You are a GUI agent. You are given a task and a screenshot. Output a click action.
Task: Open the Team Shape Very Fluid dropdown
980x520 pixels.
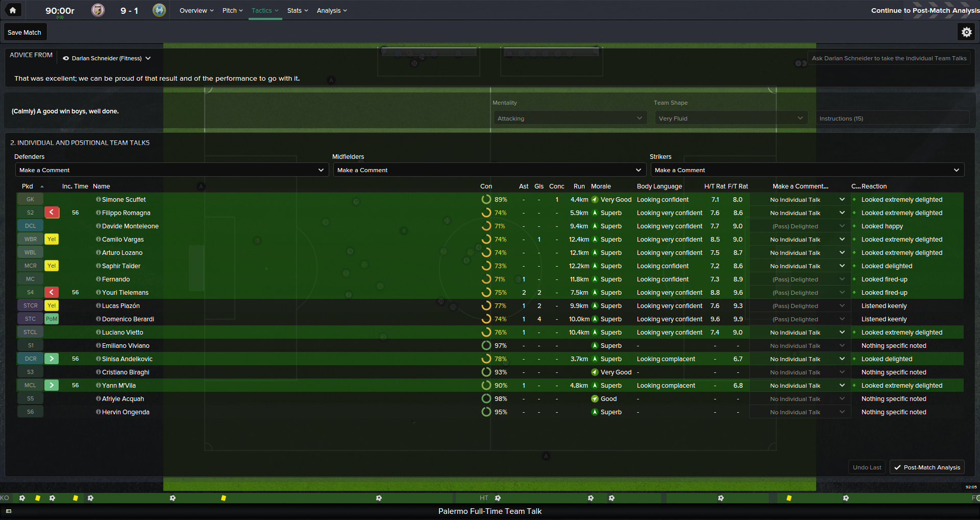tap(731, 118)
